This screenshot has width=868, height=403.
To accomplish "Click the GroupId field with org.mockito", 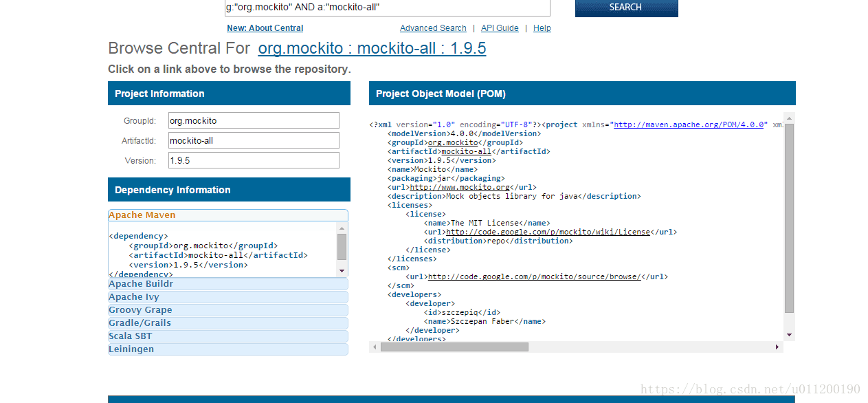I will [x=254, y=120].
